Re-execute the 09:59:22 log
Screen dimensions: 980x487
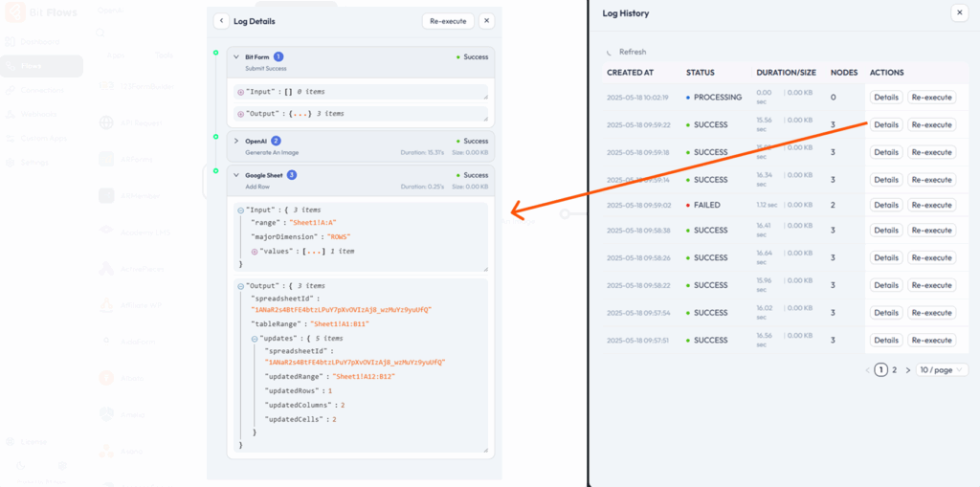coord(932,125)
